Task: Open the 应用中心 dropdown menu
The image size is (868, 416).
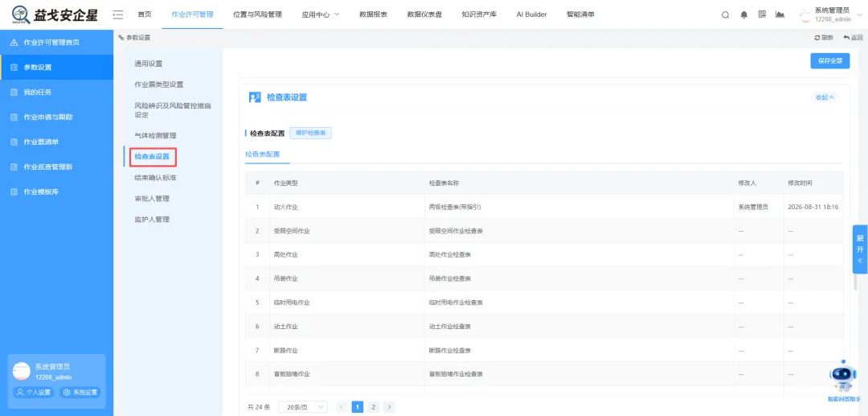Action: (x=321, y=14)
